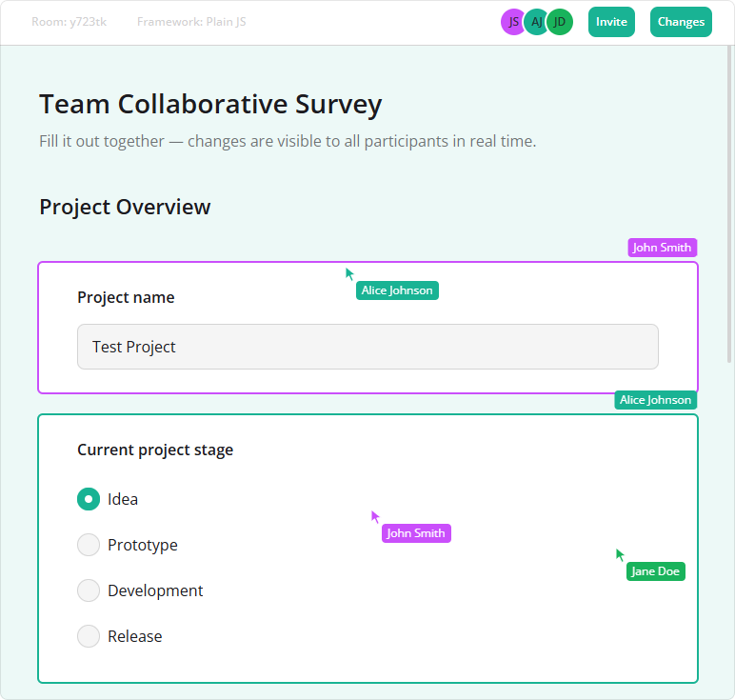The width and height of the screenshot is (735, 700).
Task: Click the JS user avatar
Action: point(513,22)
